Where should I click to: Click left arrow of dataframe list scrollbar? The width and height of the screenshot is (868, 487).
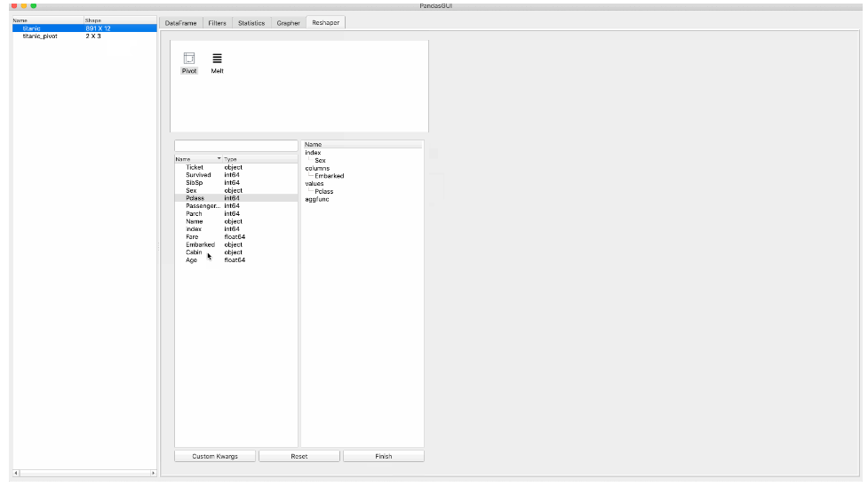pyautogui.click(x=16, y=473)
